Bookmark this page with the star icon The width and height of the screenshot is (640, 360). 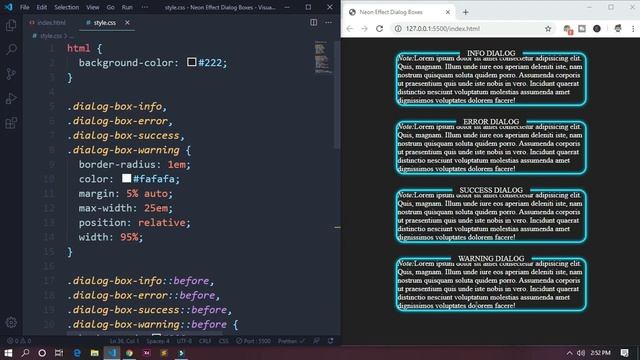[548, 29]
